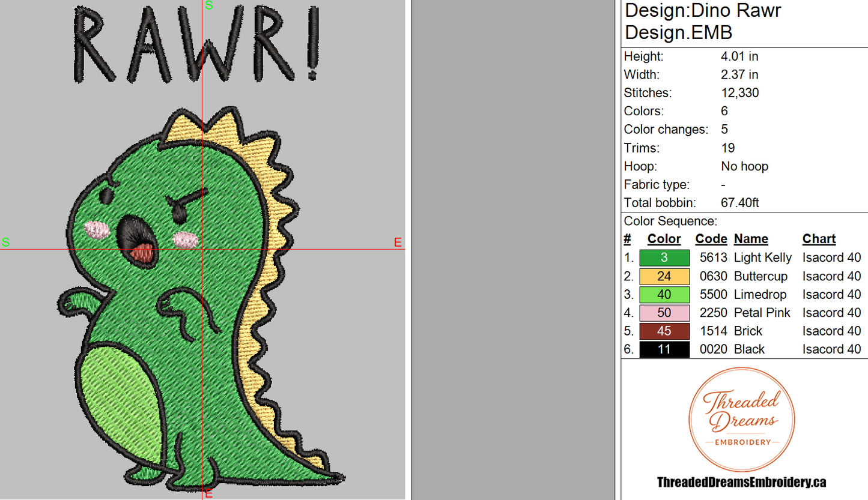
Task: Click the Brick color swatch
Action: coord(664,331)
